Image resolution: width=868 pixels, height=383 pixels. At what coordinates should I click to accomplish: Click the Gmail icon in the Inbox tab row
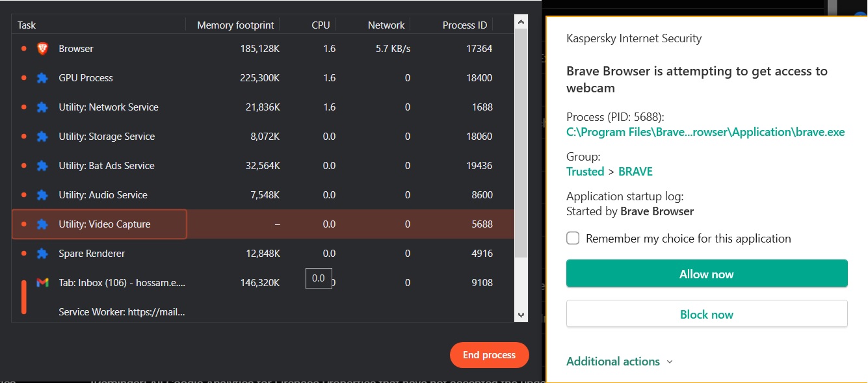[x=42, y=282]
